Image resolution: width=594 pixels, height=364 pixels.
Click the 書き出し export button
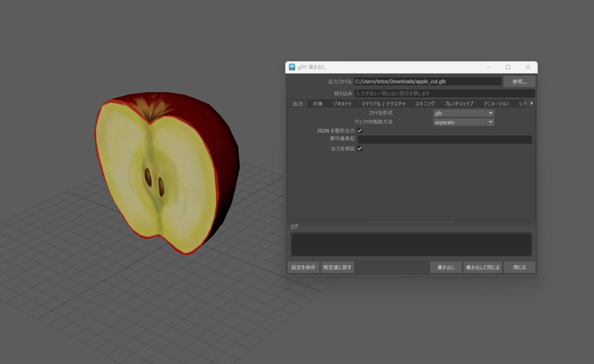coord(446,268)
